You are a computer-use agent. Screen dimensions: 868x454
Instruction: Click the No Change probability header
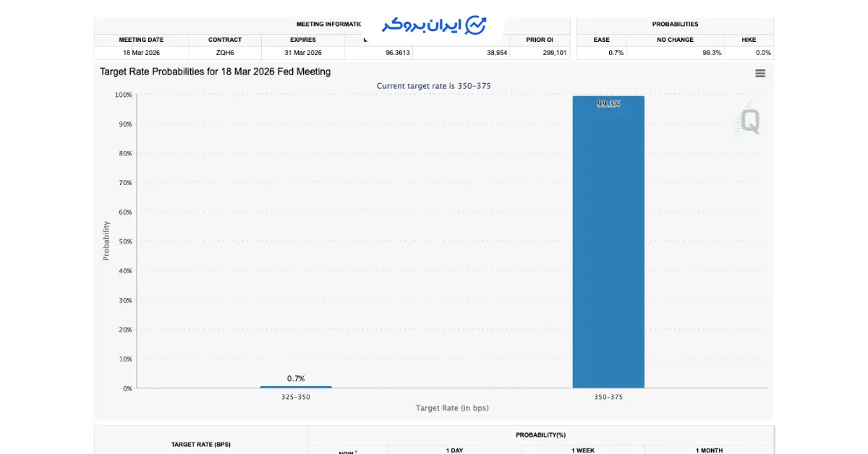pos(675,40)
